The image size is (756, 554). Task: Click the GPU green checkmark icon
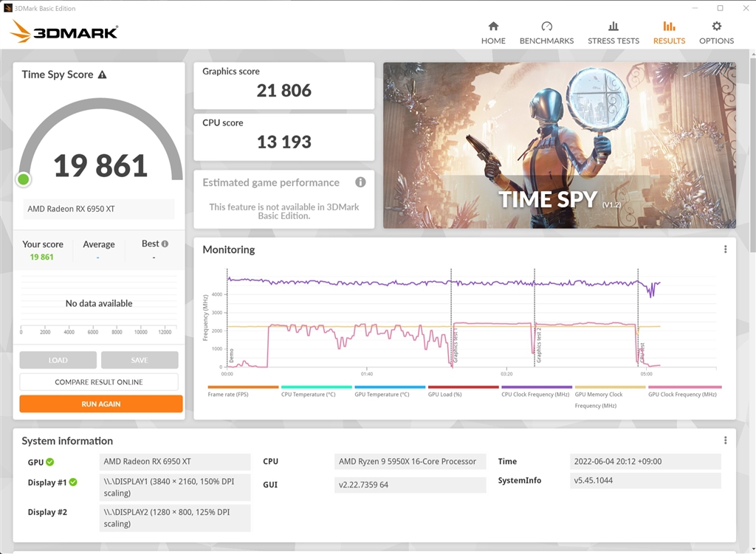pyautogui.click(x=50, y=462)
